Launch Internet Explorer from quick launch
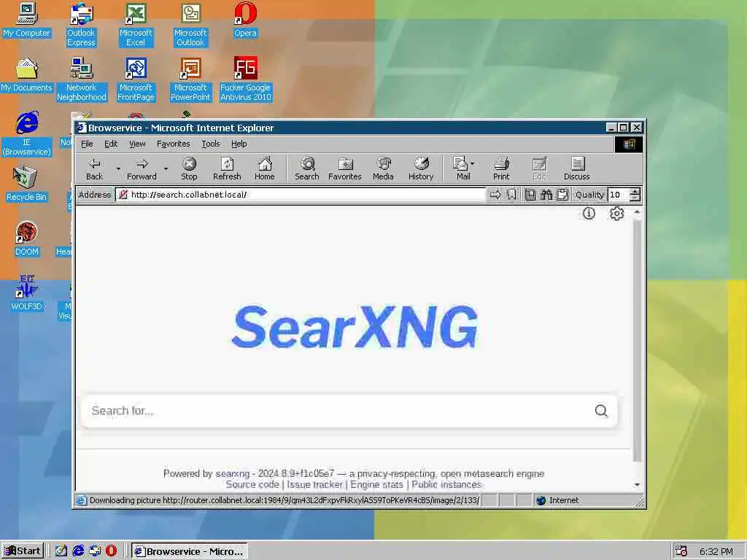747x560 pixels. coord(78,551)
